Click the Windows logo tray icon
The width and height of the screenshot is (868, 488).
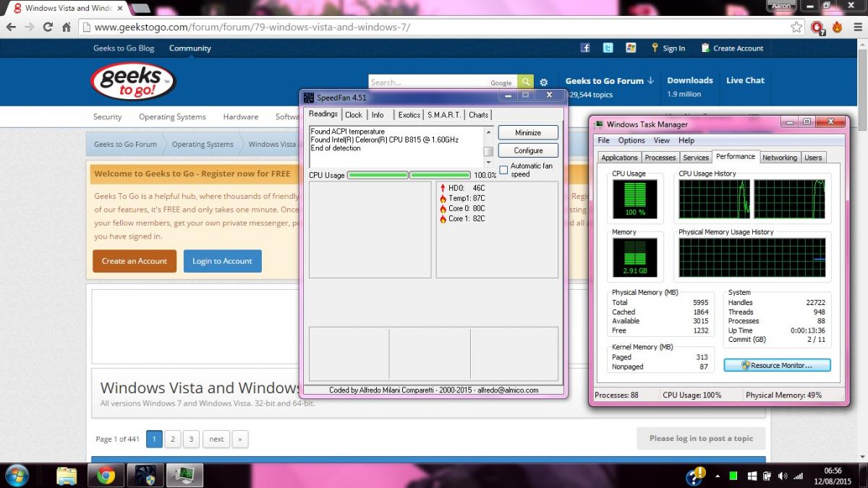tap(752, 476)
